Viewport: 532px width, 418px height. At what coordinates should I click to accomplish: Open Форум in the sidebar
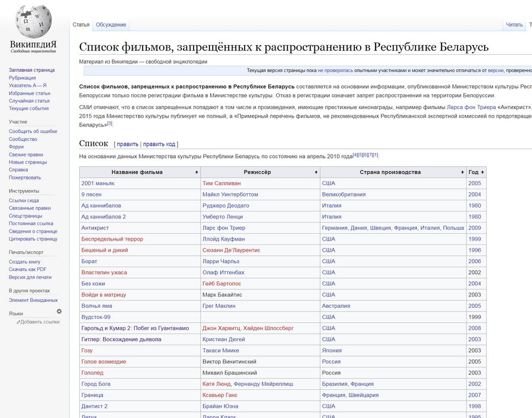pos(16,146)
